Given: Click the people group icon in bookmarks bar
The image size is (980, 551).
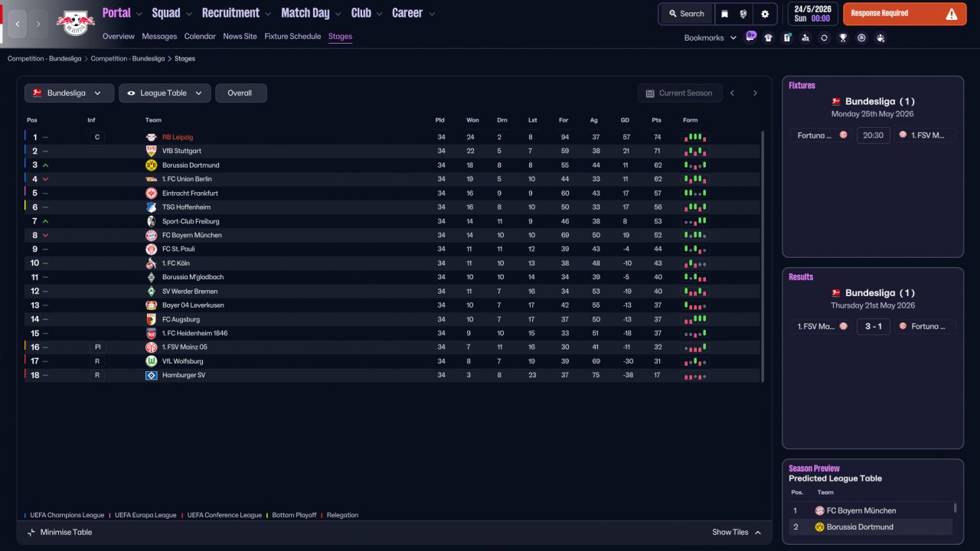Looking at the screenshot, I should tap(880, 37).
